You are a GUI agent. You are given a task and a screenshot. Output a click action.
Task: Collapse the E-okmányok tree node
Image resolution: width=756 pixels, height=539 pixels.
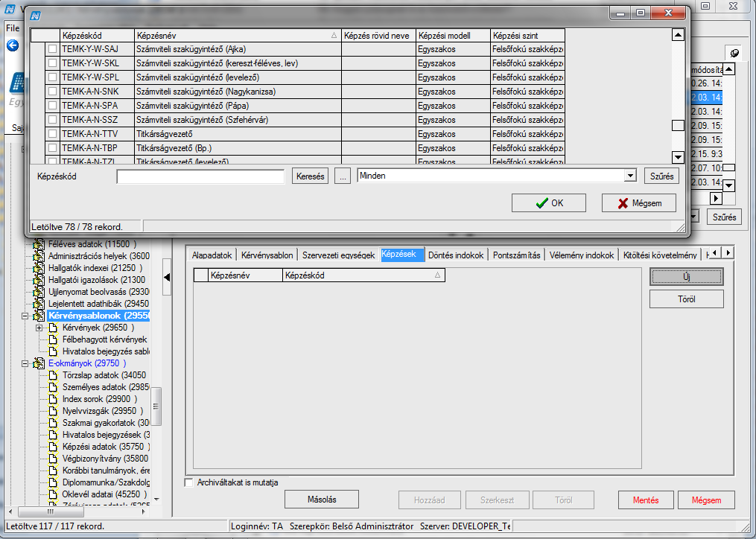pyautogui.click(x=25, y=364)
